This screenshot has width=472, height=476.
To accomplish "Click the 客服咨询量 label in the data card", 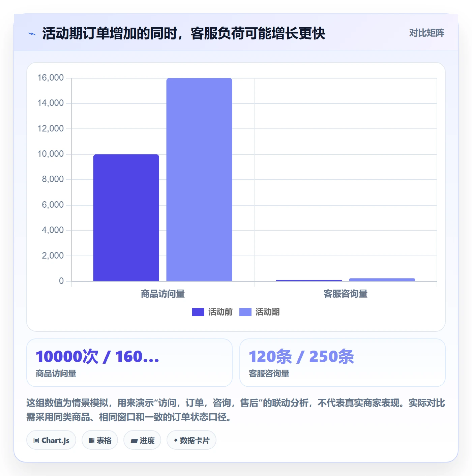I will (269, 374).
